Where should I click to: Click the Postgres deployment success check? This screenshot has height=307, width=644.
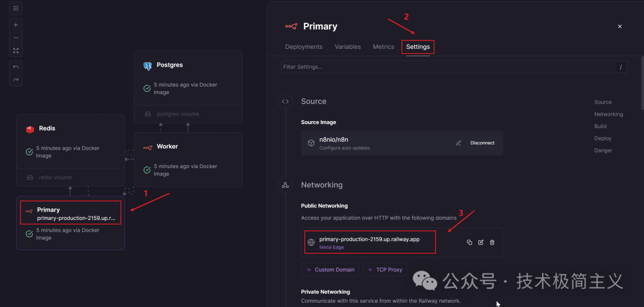[147, 88]
